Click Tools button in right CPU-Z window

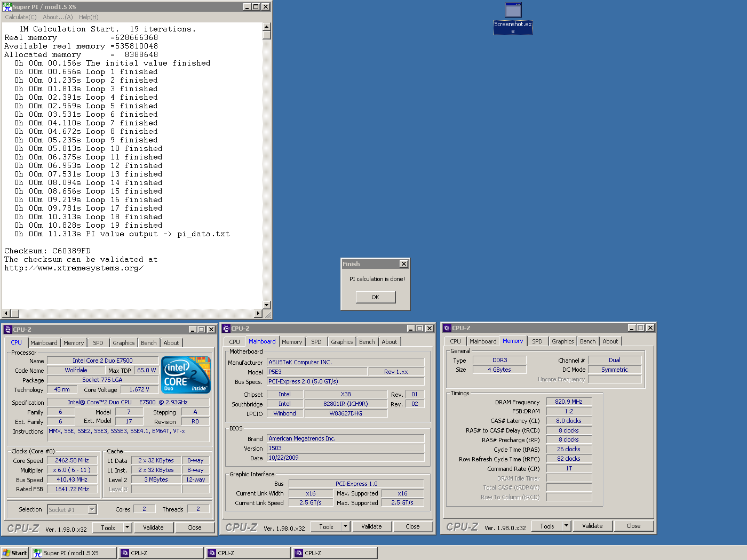tap(547, 526)
